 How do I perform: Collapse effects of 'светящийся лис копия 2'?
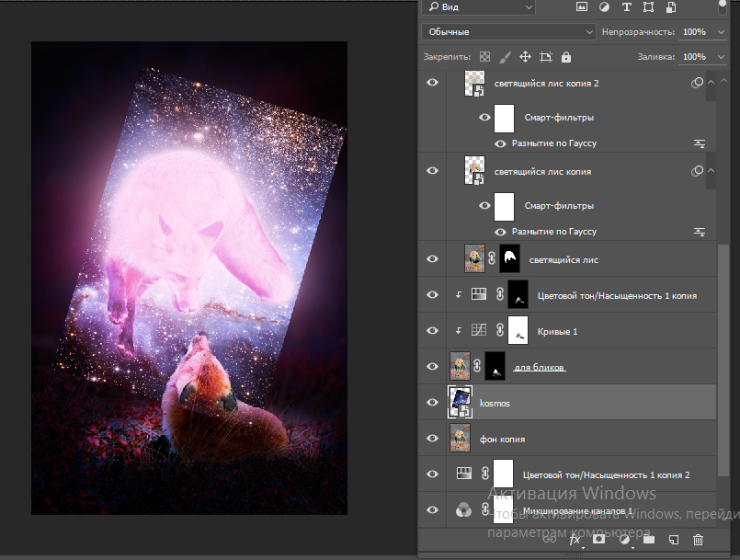pos(712,82)
